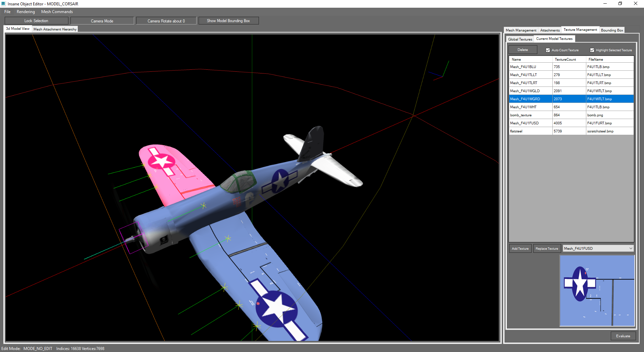644x352 pixels.
Task: Select the Texture Management tab
Action: tap(580, 30)
